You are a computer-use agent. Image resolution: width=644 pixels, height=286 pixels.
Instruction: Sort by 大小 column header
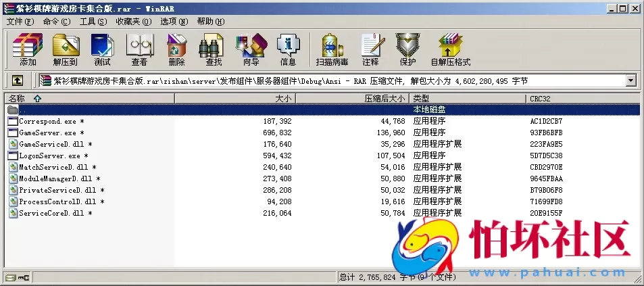(x=235, y=99)
